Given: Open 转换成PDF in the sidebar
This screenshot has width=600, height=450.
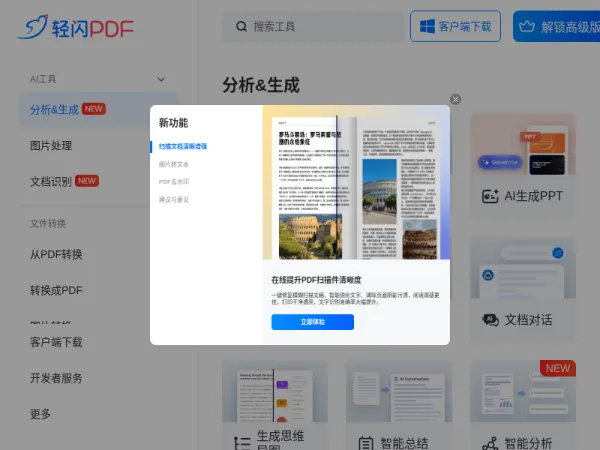Looking at the screenshot, I should click(56, 290).
